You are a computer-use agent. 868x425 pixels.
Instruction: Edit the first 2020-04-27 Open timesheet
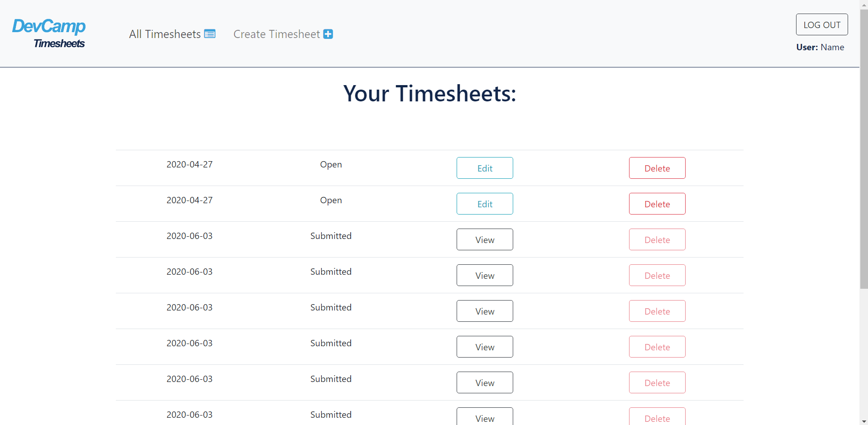[x=484, y=167]
